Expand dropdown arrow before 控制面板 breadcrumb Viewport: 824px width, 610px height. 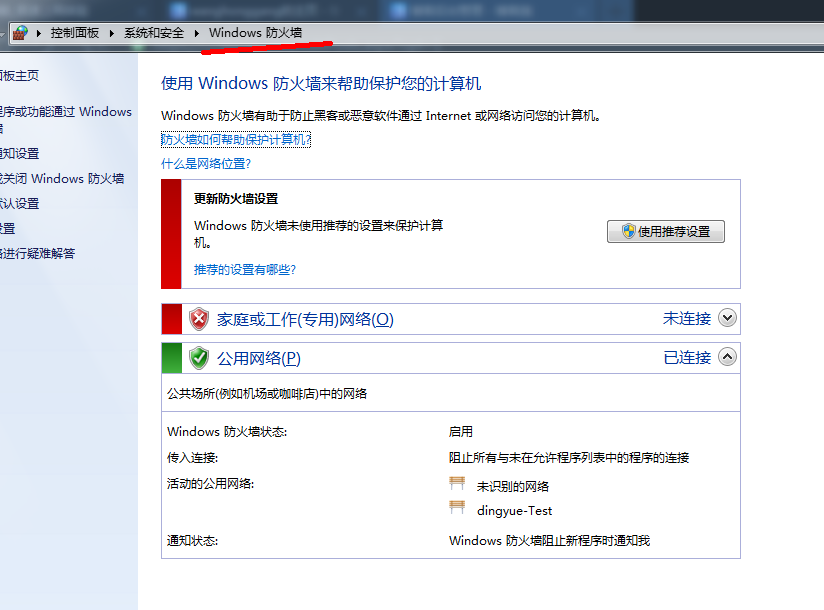(x=39, y=34)
